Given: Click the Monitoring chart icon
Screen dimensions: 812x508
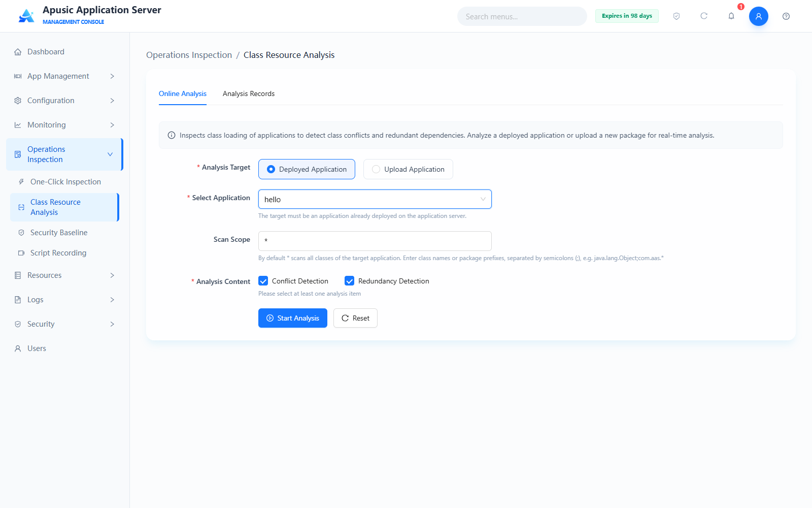Looking at the screenshot, I should click(18, 125).
